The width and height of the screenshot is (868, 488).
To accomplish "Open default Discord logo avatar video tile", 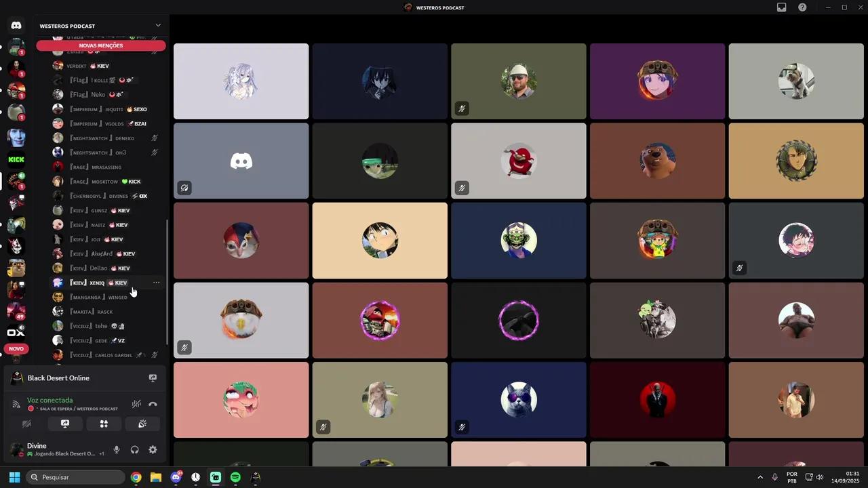I will coord(241,161).
